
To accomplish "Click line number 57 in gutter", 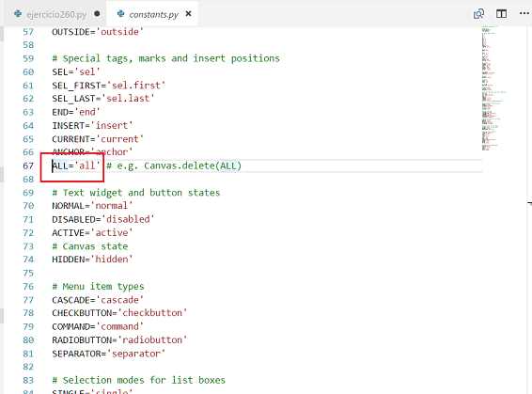I will point(28,32).
